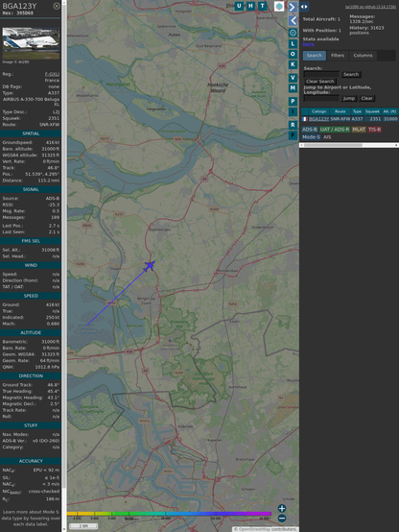399x532 pixels.
Task: Toggle the V map option
Action: tap(293, 78)
